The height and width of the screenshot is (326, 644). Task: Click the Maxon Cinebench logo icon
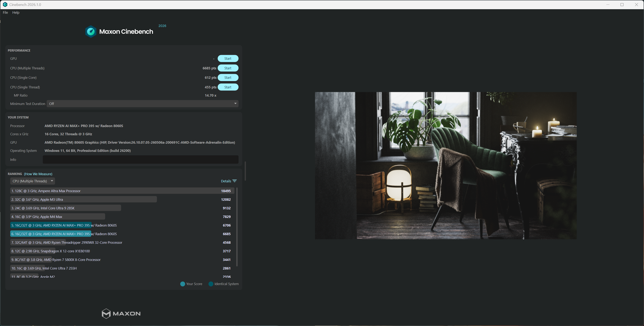91,32
